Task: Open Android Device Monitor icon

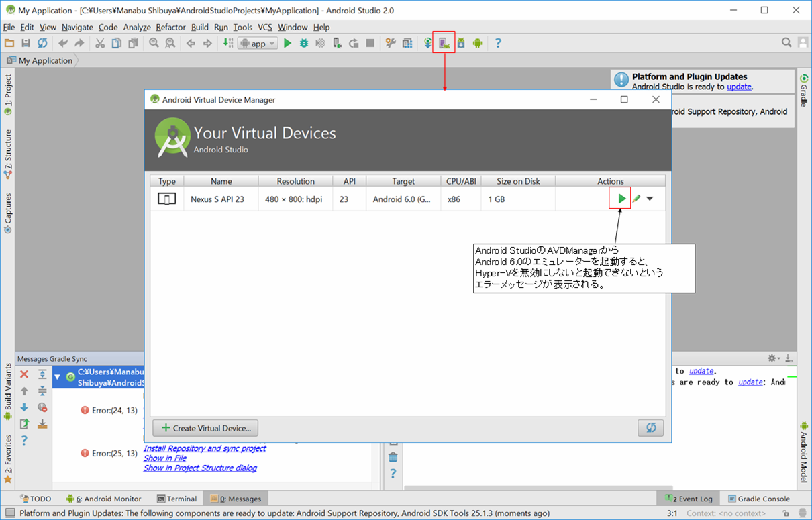Action: [477, 43]
